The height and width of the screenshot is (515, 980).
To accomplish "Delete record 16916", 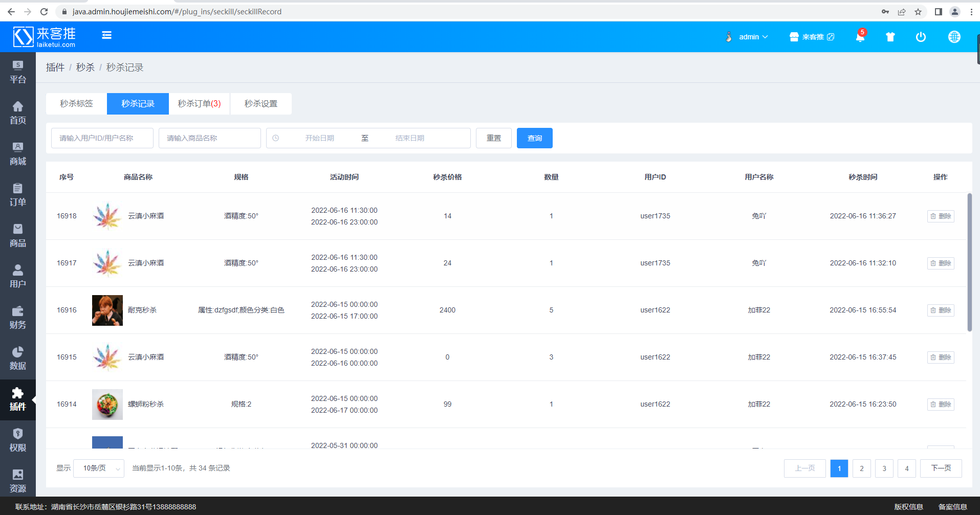I will pyautogui.click(x=941, y=310).
